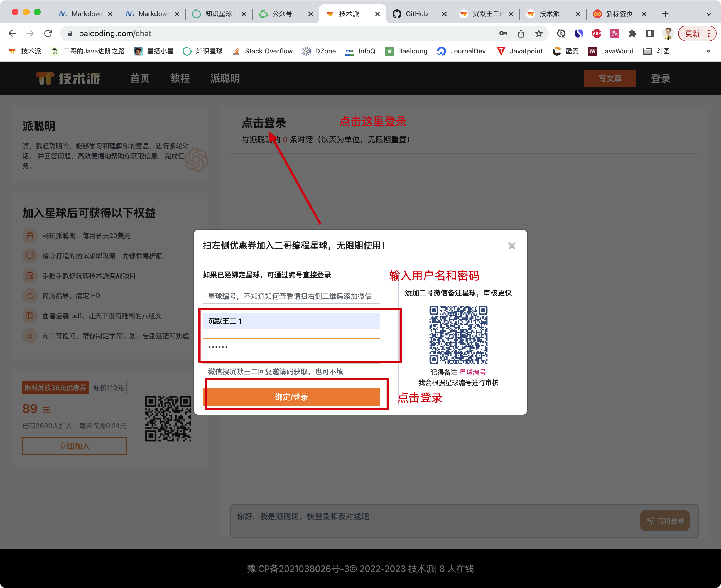
Task: Click the 更新 browser update button
Action: click(x=697, y=33)
